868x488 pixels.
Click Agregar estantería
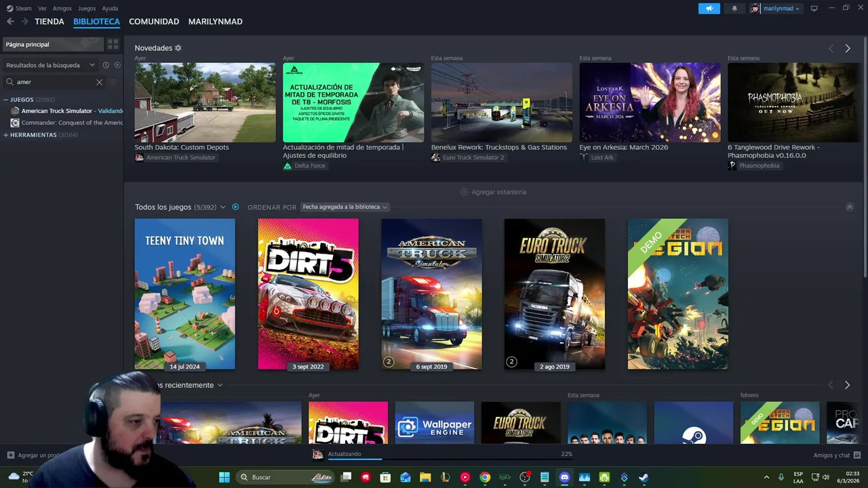493,192
